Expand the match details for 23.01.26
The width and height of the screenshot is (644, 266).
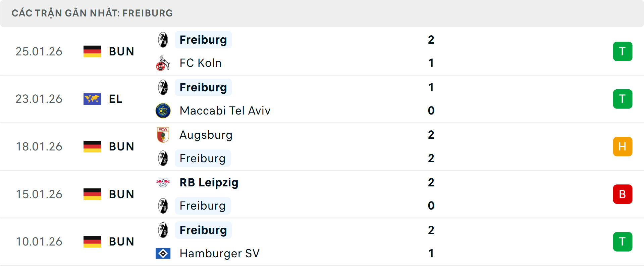coord(335,99)
